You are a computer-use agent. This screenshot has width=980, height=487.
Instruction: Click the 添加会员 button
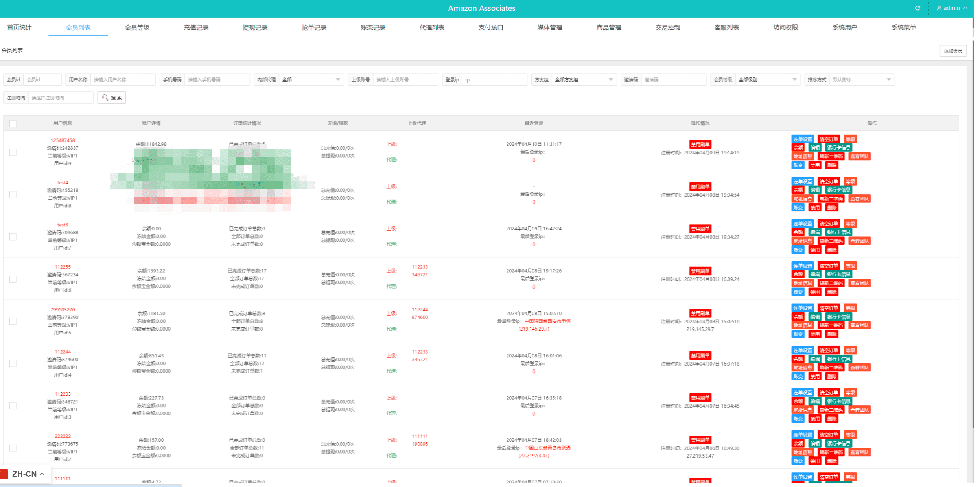point(953,51)
